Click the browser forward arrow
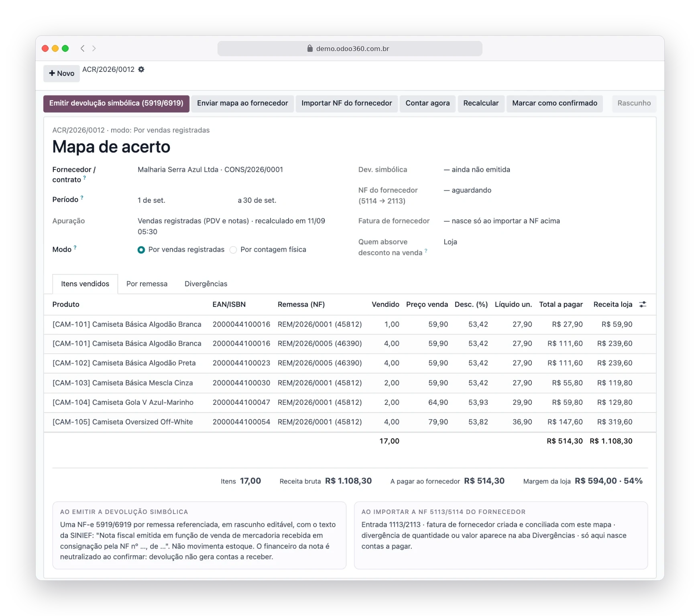 click(94, 49)
